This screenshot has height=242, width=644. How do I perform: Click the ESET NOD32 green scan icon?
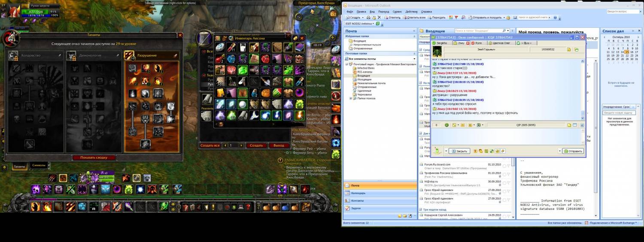[377, 24]
